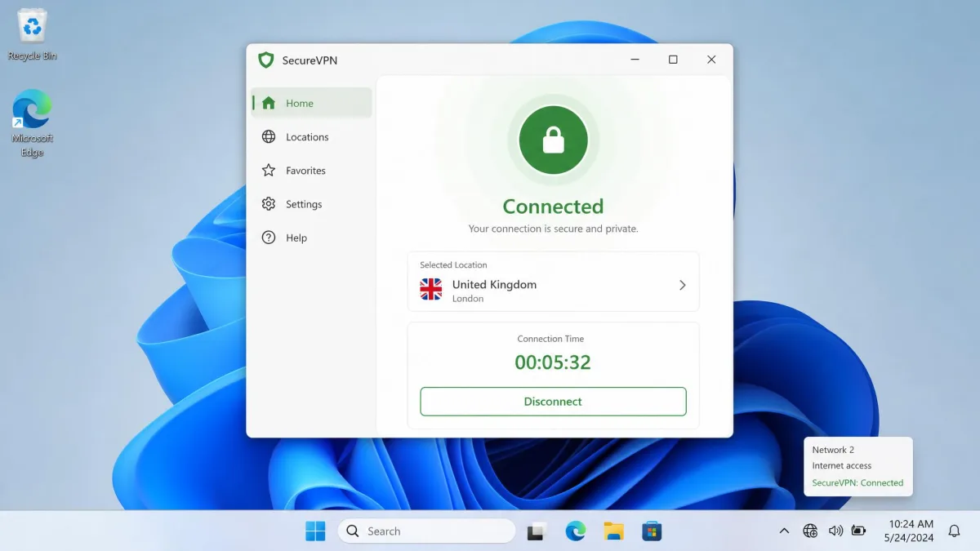The image size is (980, 551).
Task: Toggle the green lock connection button
Action: [553, 140]
